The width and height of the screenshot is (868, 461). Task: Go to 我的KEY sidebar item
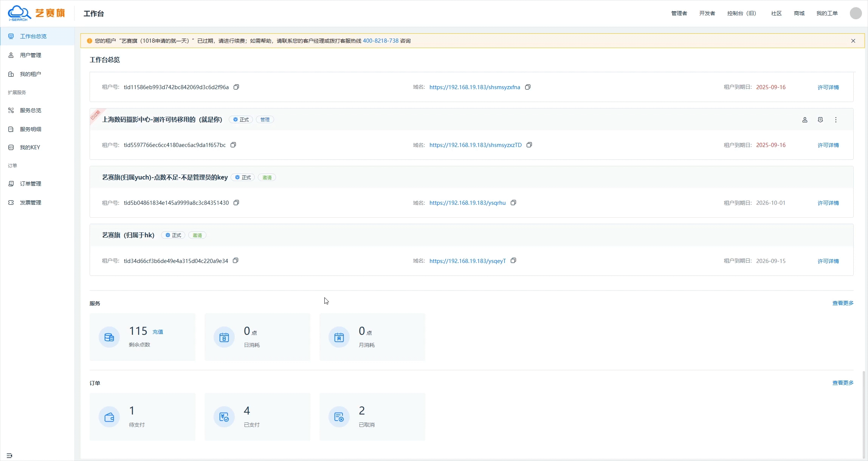29,147
